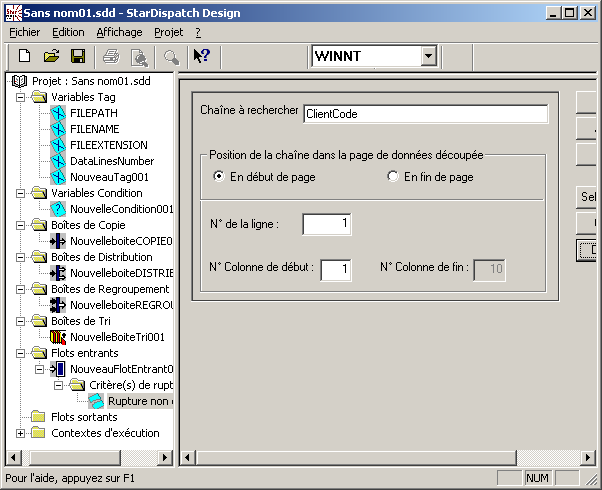This screenshot has height=490, width=602.
Task: Select the 'En fin de page' radio button
Action: [393, 177]
